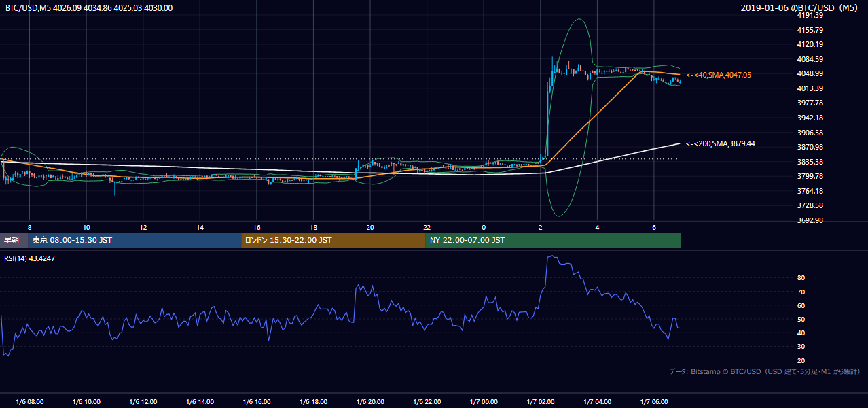This screenshot has height=408, width=868.
Task: Select the ロンドン 15:30-22:00 JST session bar
Action: point(333,240)
